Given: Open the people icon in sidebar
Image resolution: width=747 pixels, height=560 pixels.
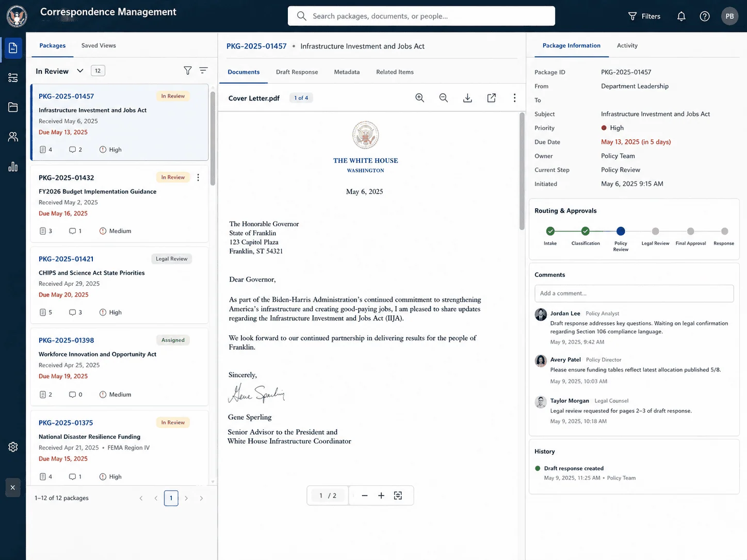Looking at the screenshot, I should [x=13, y=137].
